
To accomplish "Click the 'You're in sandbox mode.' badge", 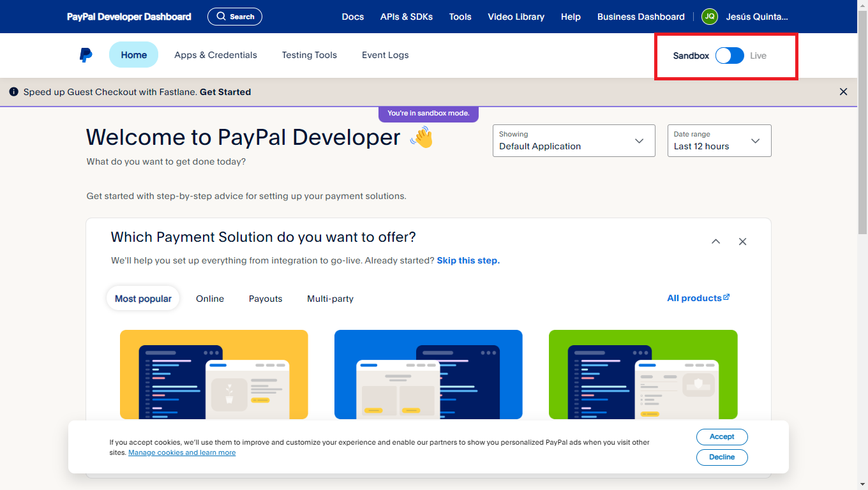I will coord(428,114).
